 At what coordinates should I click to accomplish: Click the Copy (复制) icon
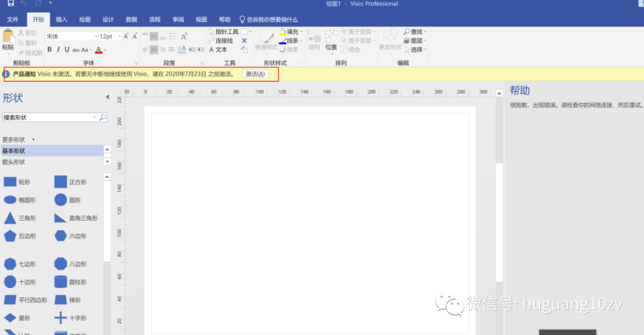[x=21, y=43]
